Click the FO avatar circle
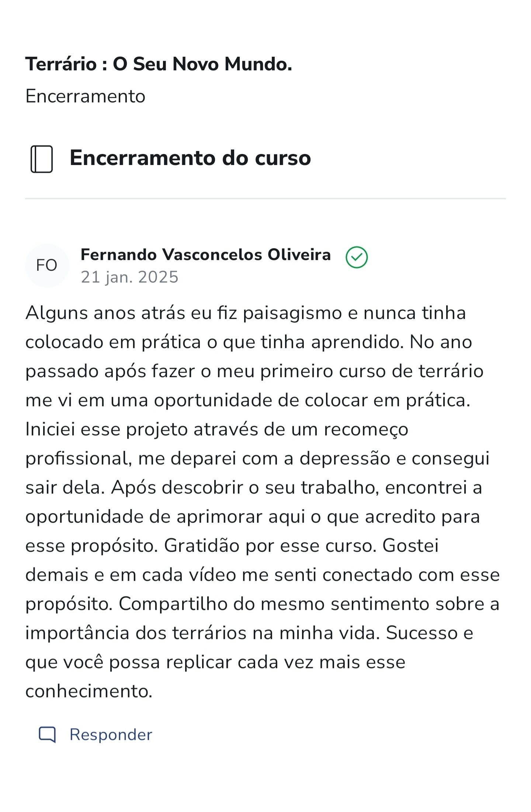Viewport: 531px width, 812px height. [47, 265]
